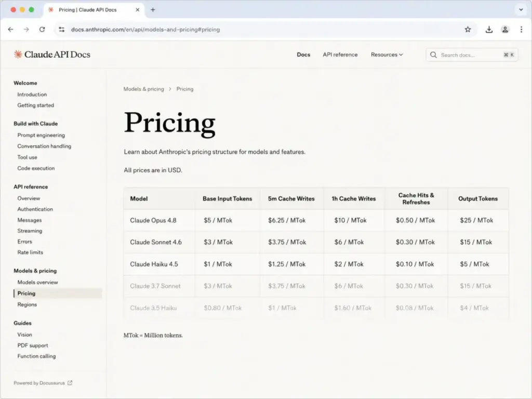Click the browser forward arrow
This screenshot has height=399, width=532.
(26, 30)
